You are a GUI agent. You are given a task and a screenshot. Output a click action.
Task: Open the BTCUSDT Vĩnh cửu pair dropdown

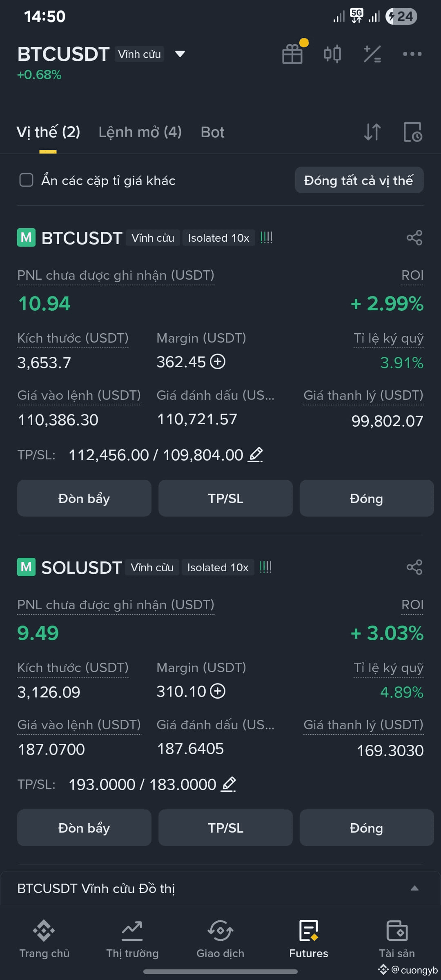pyautogui.click(x=180, y=54)
